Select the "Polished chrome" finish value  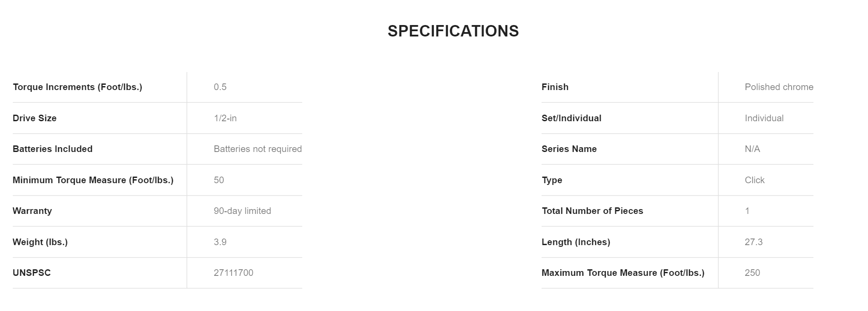pos(779,87)
